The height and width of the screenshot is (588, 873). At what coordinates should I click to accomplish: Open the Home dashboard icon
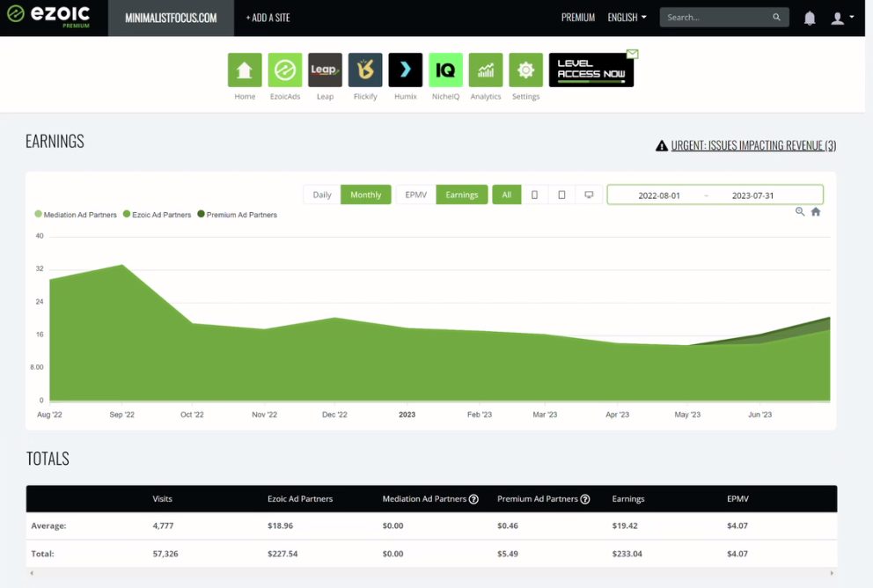tap(245, 70)
